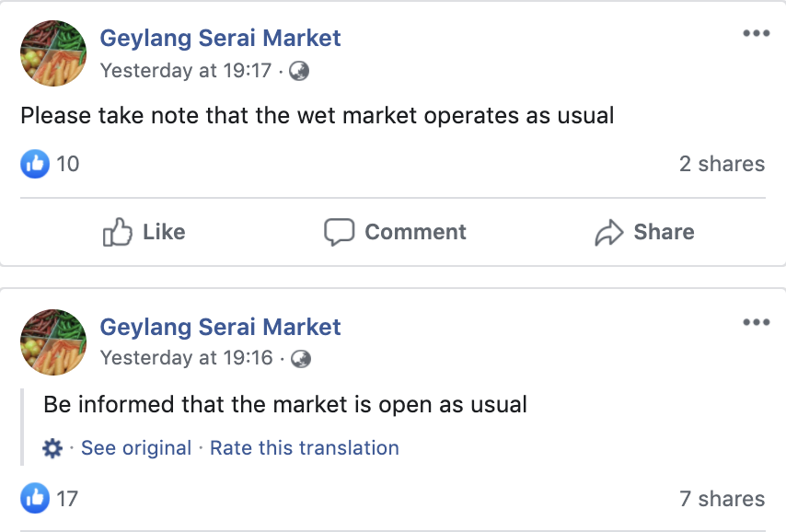Click Comment button on the first post
Image resolution: width=786 pixels, height=532 pixels.
[396, 232]
